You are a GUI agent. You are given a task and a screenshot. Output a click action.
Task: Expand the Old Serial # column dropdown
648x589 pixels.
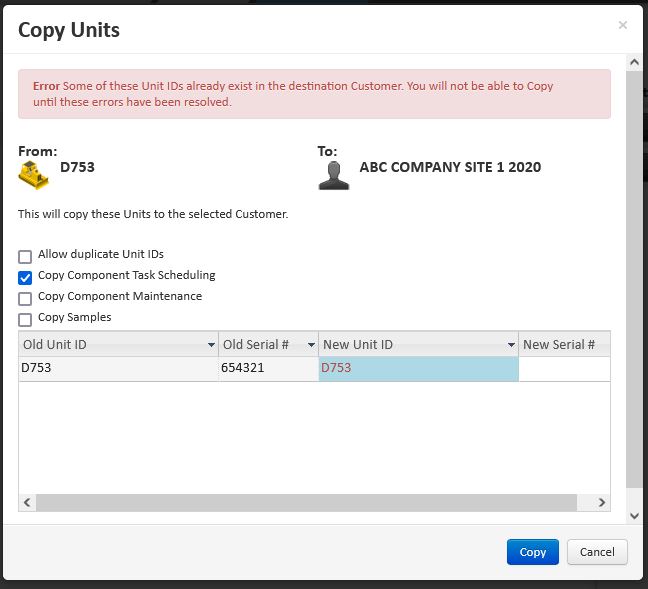click(x=311, y=345)
